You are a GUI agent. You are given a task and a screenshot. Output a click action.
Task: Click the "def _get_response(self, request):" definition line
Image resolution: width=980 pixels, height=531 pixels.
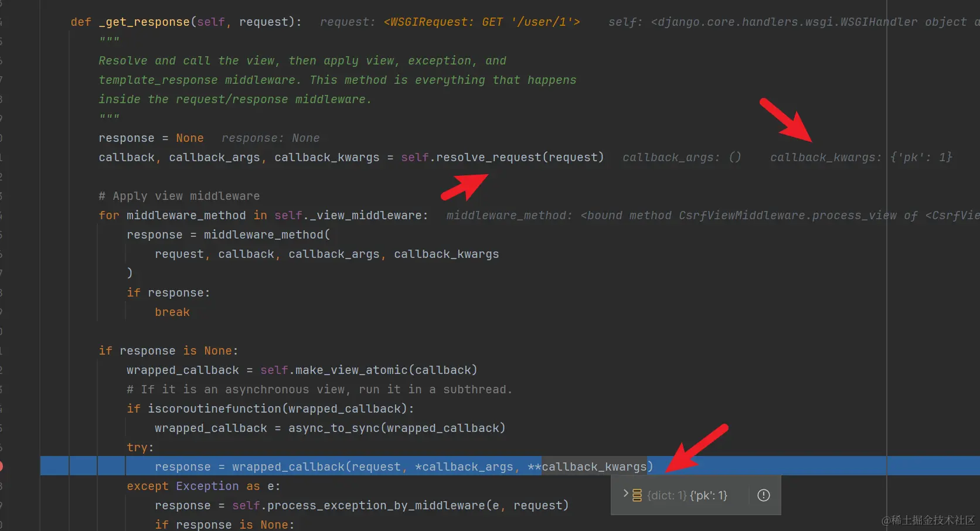[186, 22]
